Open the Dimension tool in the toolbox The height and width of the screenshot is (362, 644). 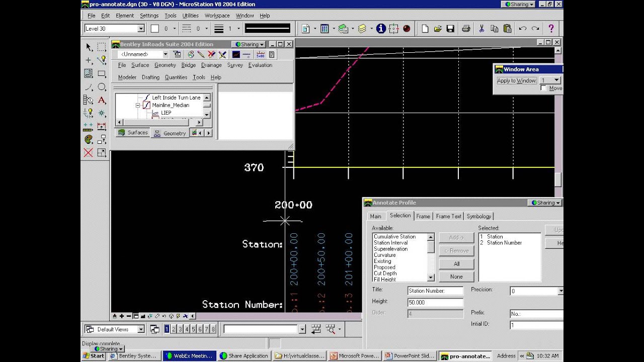pyautogui.click(x=102, y=127)
